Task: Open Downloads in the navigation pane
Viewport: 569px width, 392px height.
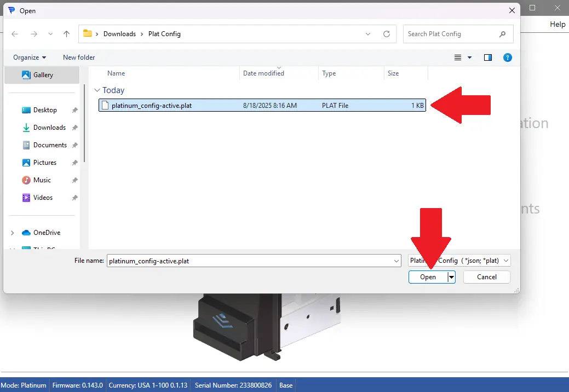Action: pyautogui.click(x=49, y=127)
